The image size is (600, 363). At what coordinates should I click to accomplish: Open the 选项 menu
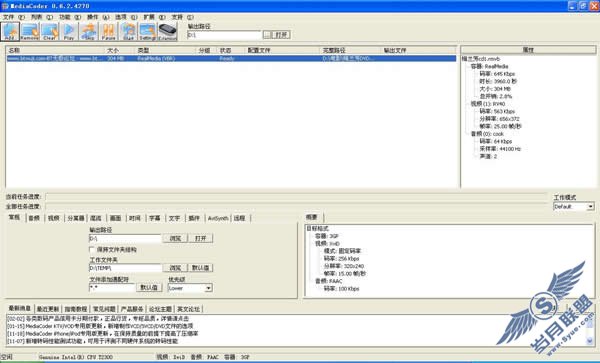[x=126, y=17]
